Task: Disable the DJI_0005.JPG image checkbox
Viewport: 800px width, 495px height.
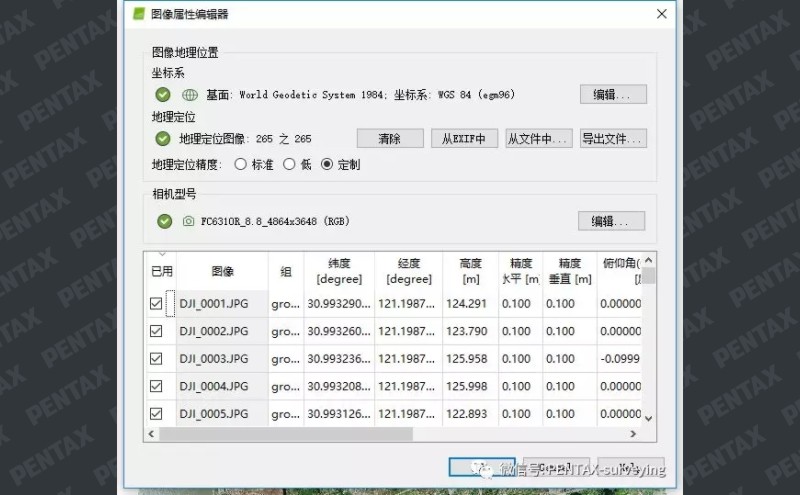Action: pos(156,414)
